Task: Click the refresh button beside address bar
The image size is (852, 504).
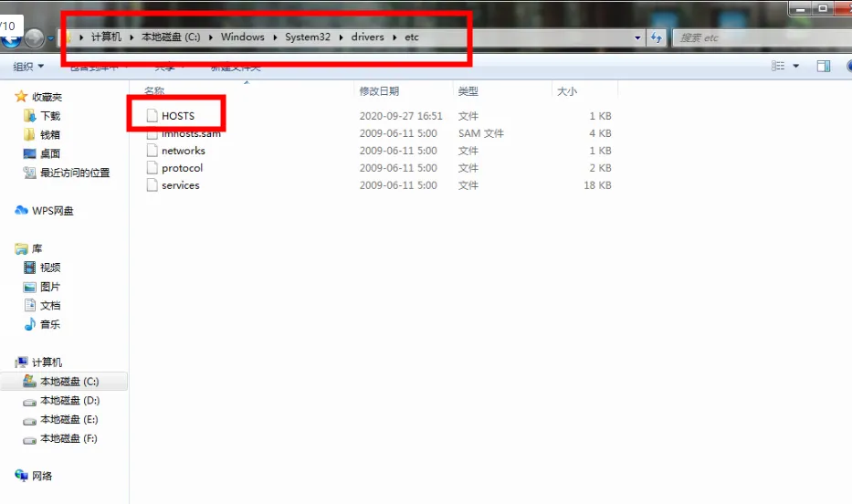Action: pos(656,37)
